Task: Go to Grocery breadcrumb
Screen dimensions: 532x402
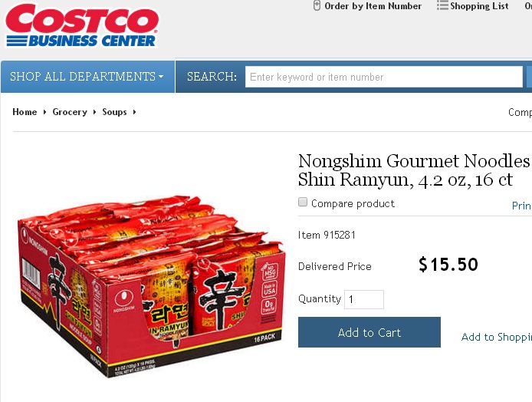Action: [70, 112]
